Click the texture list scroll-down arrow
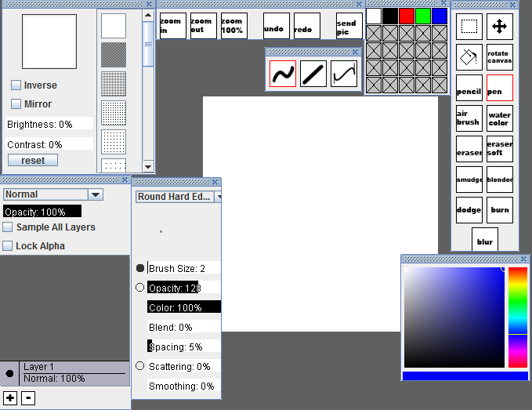 [148, 167]
